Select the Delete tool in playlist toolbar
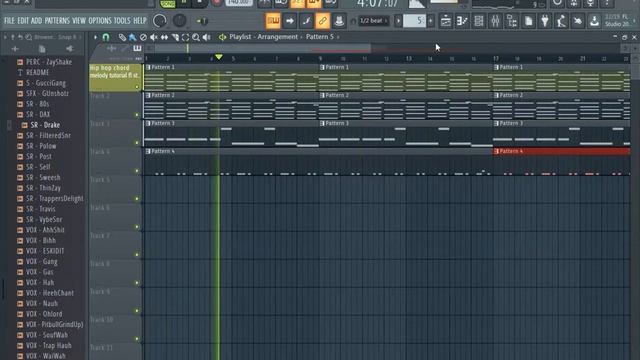The image size is (640, 360). coord(143,38)
